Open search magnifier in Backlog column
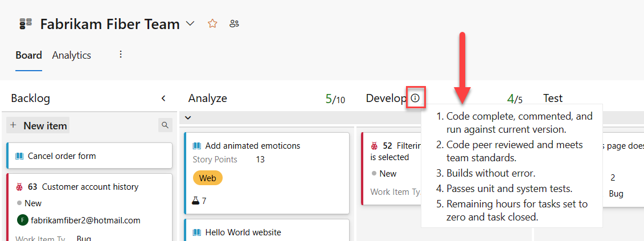Screen dimensions: 644x241 pos(165,125)
